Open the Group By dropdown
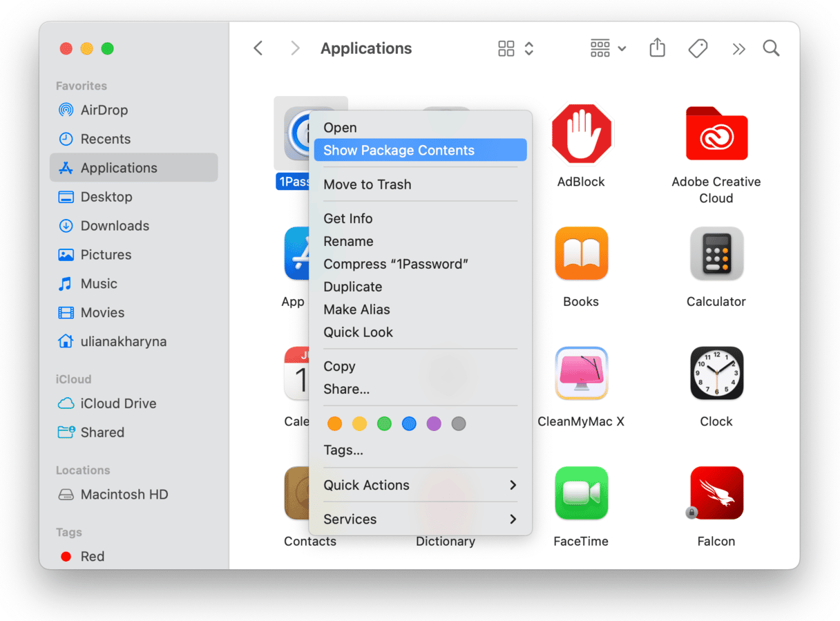This screenshot has height=621, width=840. point(608,48)
